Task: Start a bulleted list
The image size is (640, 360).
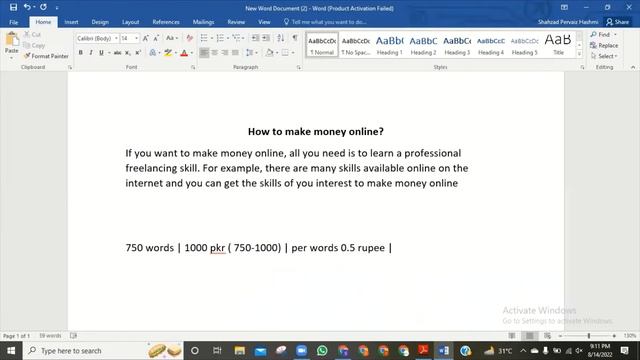Action: coord(204,38)
